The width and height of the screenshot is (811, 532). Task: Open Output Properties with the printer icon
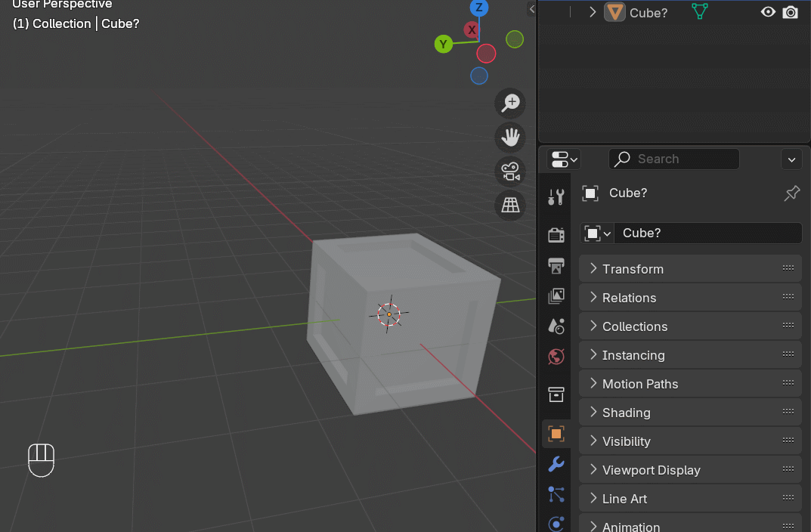coord(556,266)
